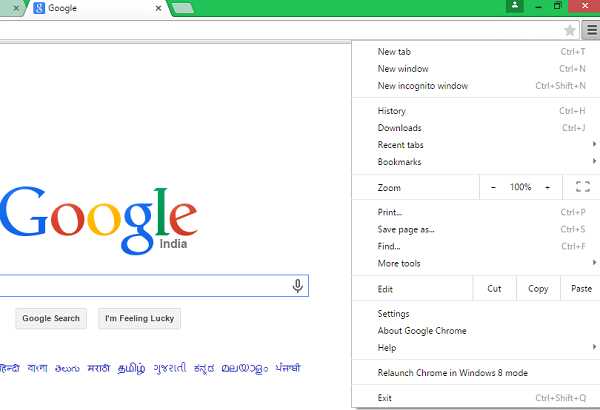Close the Google tab
The height and width of the screenshot is (410, 600).
click(x=158, y=8)
